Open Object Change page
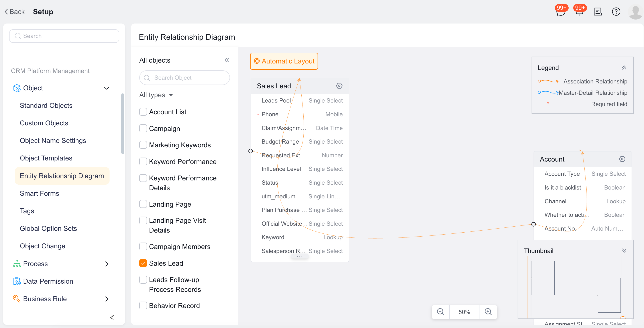The height and width of the screenshot is (328, 644). coord(43,246)
